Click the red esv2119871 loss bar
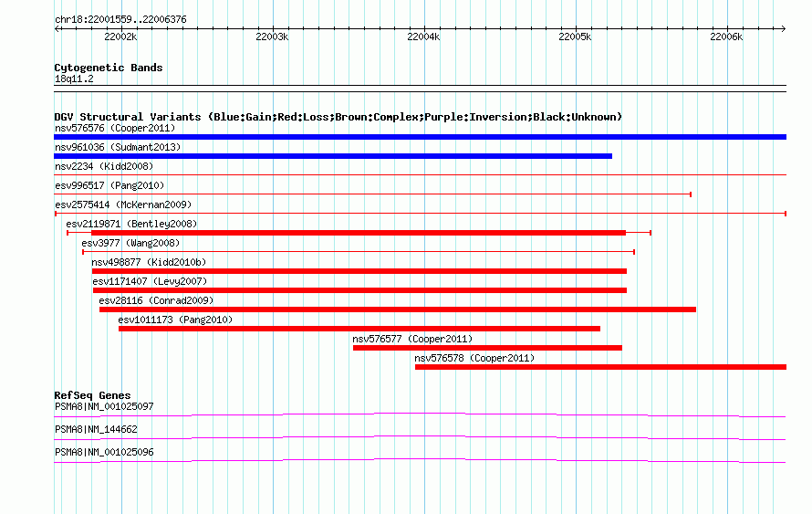The height and width of the screenshot is (514, 812). coord(359,233)
